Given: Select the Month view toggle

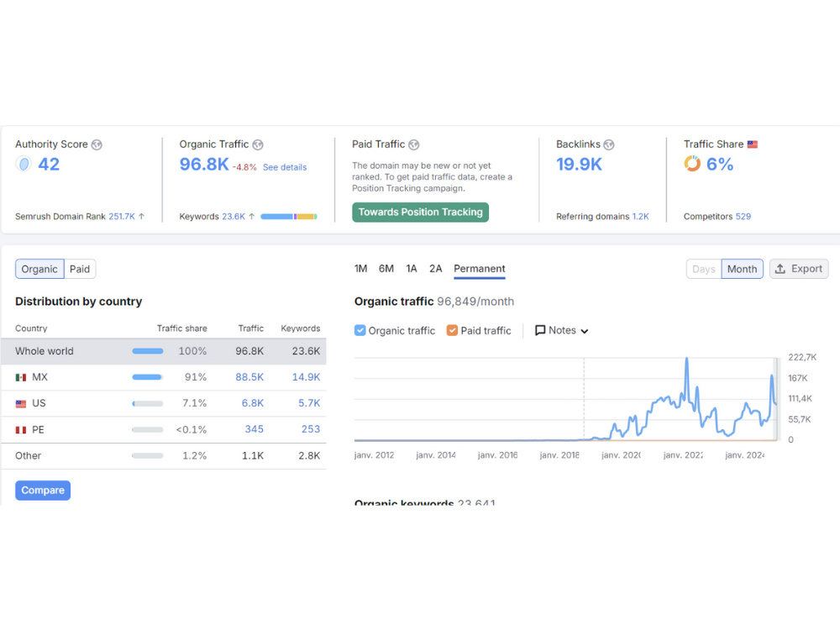Looking at the screenshot, I should point(742,269).
